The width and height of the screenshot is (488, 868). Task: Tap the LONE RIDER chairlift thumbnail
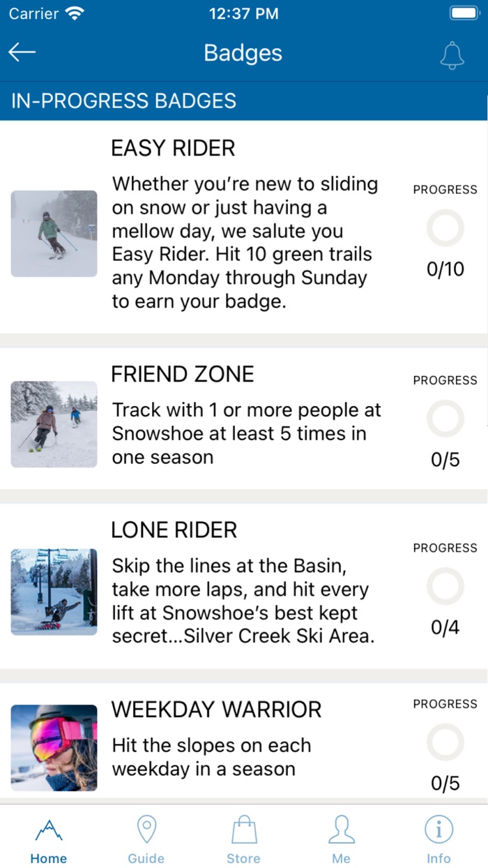coord(54,593)
